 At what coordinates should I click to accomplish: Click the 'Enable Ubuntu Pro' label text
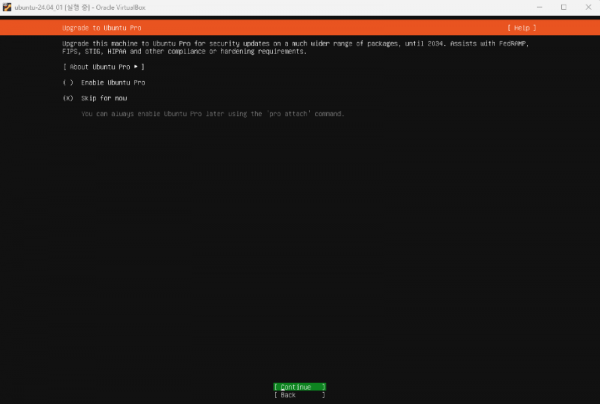pyautogui.click(x=113, y=82)
